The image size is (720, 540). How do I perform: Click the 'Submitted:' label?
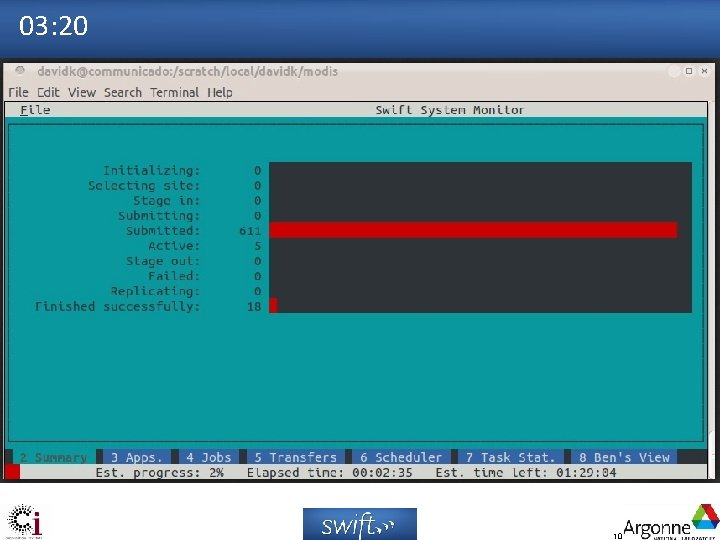[x=163, y=231]
